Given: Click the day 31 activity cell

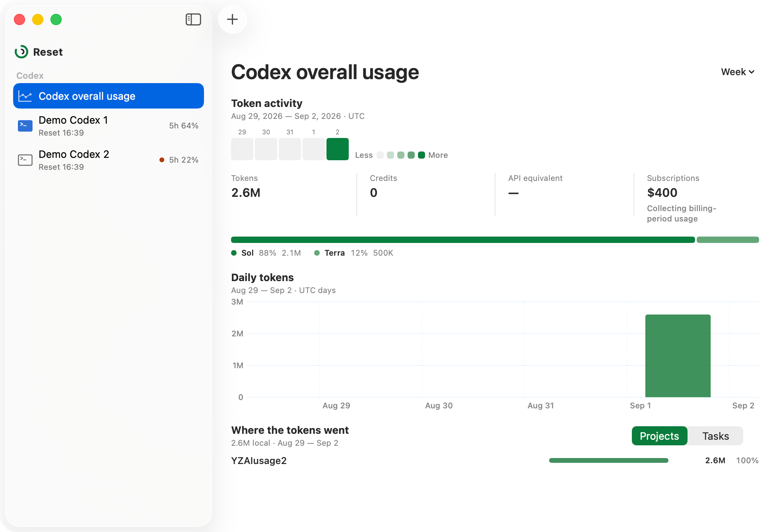Looking at the screenshot, I should click(x=290, y=149).
